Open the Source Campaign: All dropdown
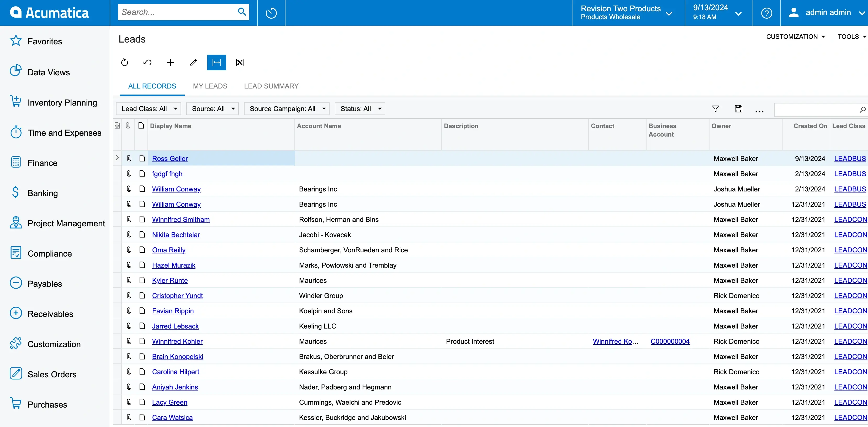This screenshot has height=427, width=868. 287,109
